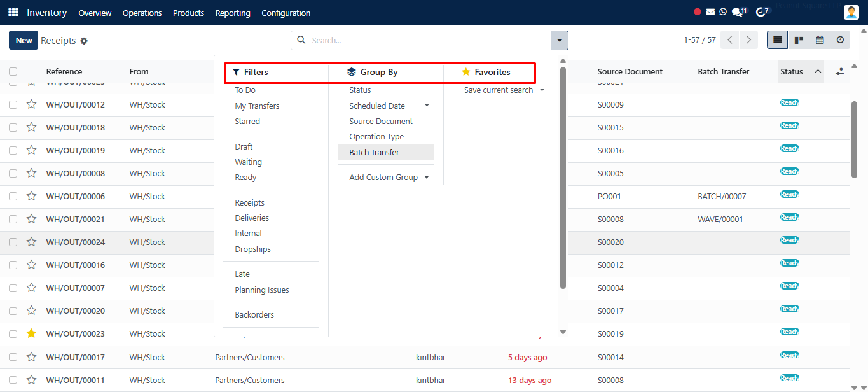Click the WAVE/00001 batch transfer cell

coord(720,219)
